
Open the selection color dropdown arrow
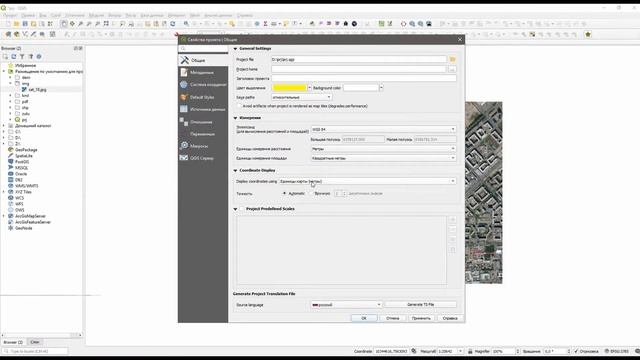coord(309,88)
